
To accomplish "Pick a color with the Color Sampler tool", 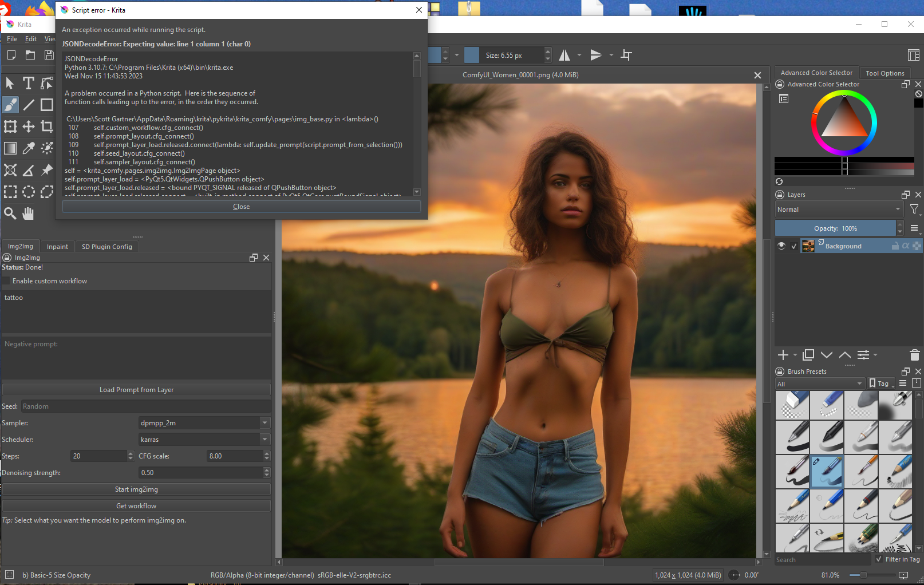I will pyautogui.click(x=29, y=148).
